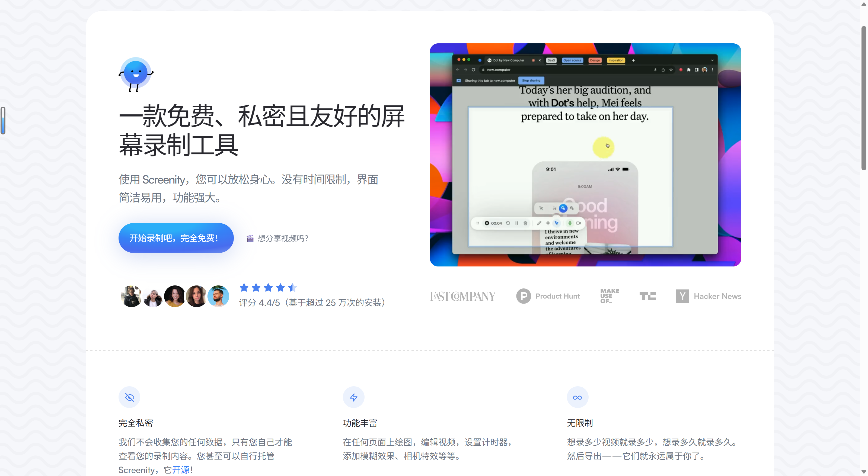The height and width of the screenshot is (476, 868).
Task: Click the first reviewer avatar thumbnail
Action: pos(131,296)
